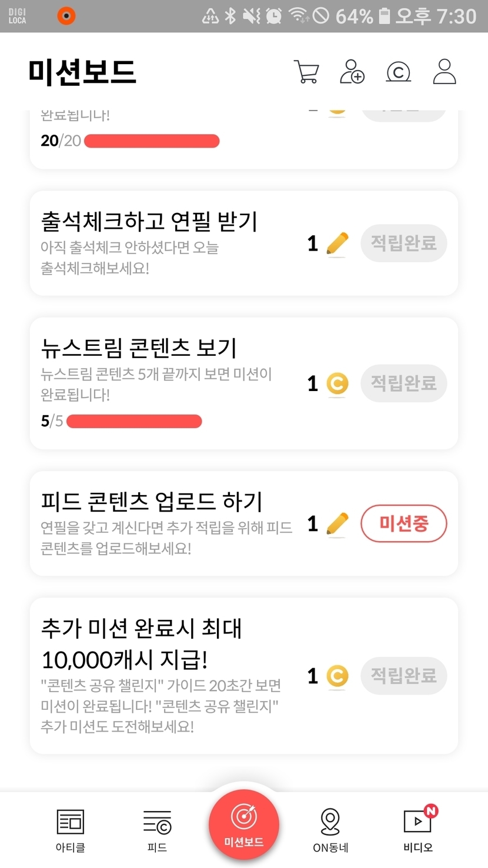Open the ON동네 tab
Viewport: 488px width, 868px height.
tap(330, 830)
